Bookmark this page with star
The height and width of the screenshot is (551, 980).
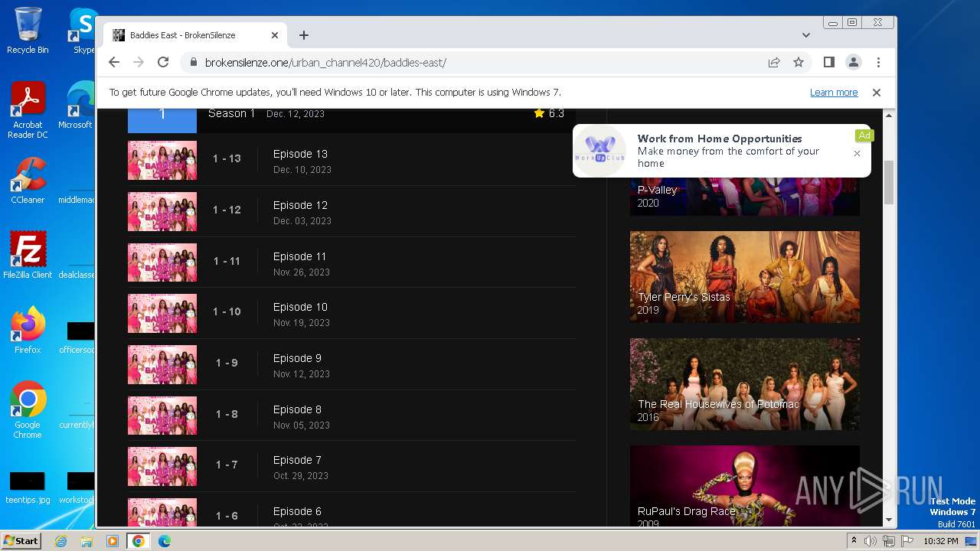[799, 62]
